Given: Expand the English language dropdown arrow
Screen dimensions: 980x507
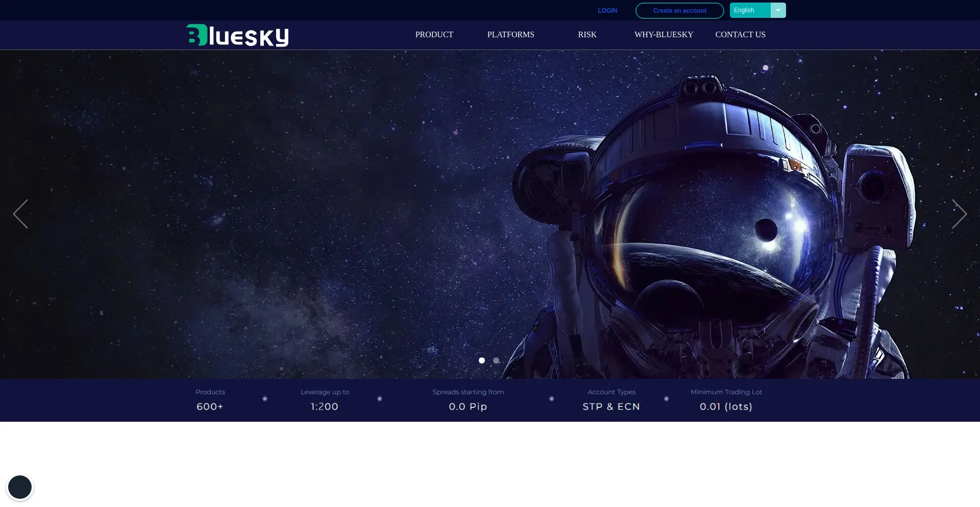Looking at the screenshot, I should [x=778, y=10].
